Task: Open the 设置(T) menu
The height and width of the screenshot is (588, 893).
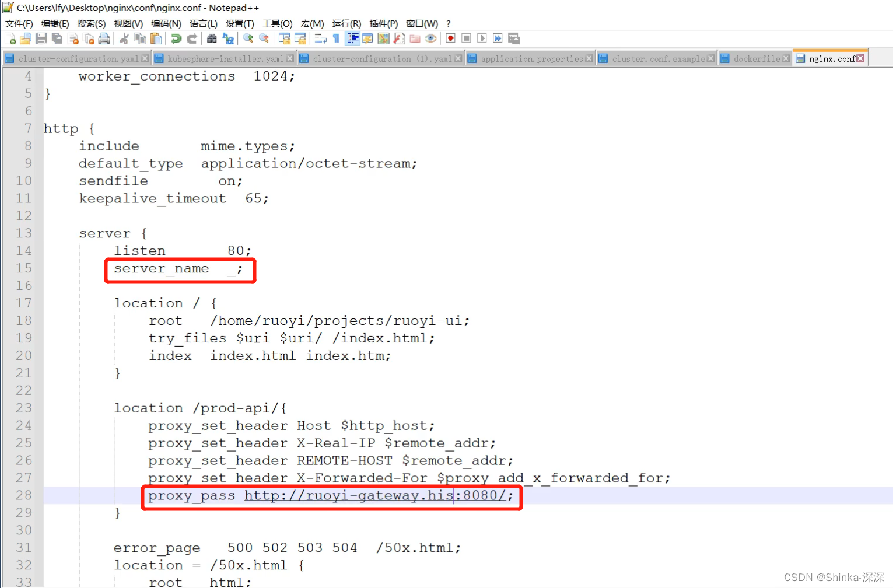Action: 240,23
